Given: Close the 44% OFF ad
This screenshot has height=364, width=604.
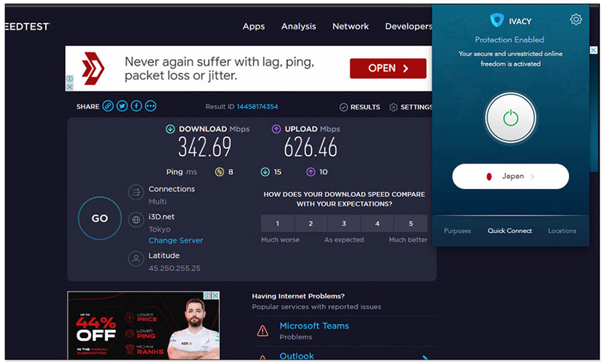Looking at the screenshot, I should click(215, 295).
